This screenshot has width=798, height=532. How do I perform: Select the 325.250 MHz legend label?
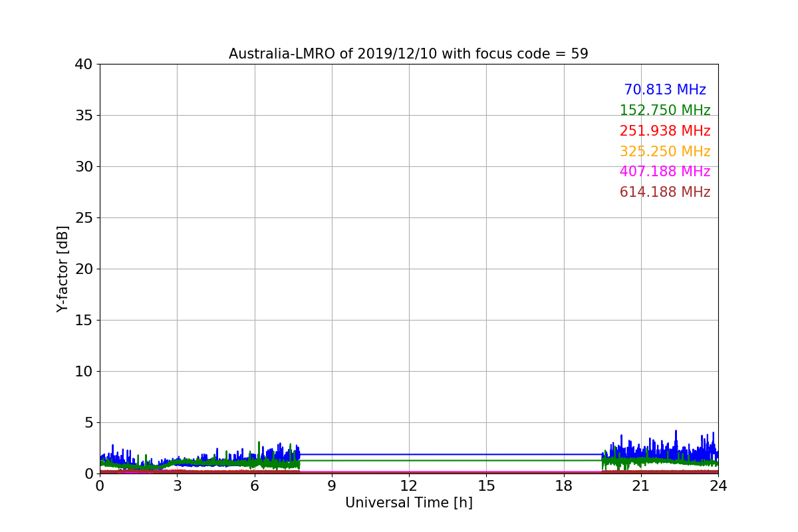pyautogui.click(x=665, y=152)
